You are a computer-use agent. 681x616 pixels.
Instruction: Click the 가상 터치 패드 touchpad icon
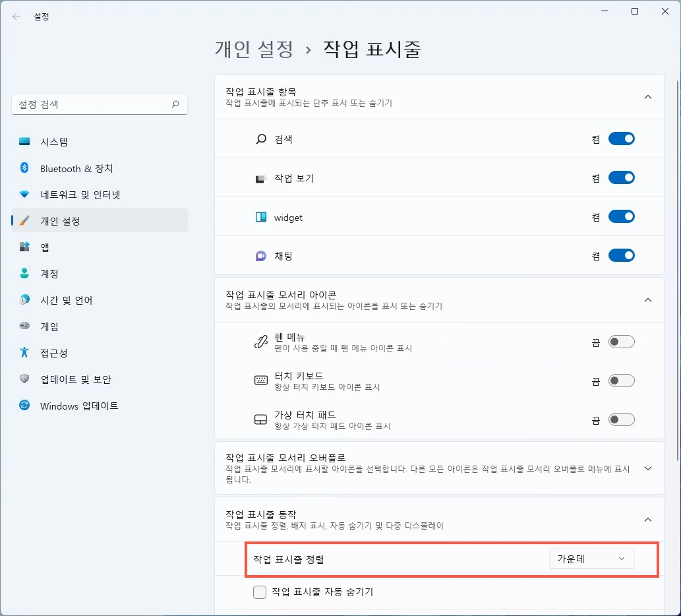[x=260, y=419]
